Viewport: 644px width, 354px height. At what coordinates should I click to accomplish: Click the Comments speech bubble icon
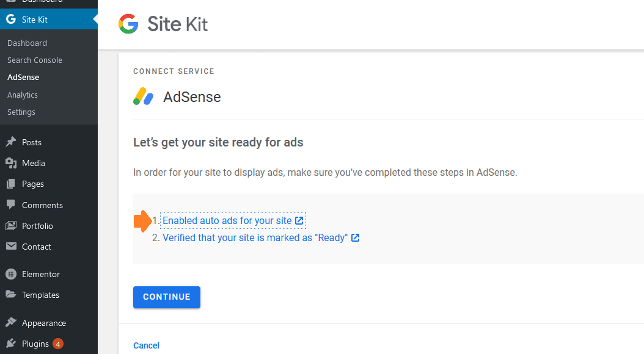point(11,204)
